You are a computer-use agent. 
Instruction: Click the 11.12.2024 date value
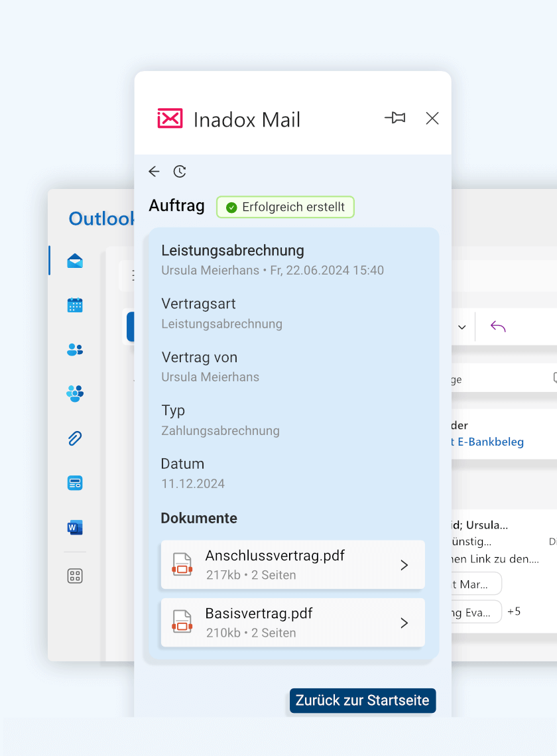click(x=193, y=483)
